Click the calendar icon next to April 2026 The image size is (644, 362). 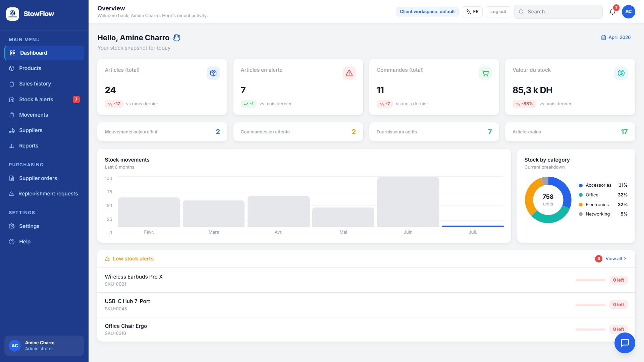[603, 38]
